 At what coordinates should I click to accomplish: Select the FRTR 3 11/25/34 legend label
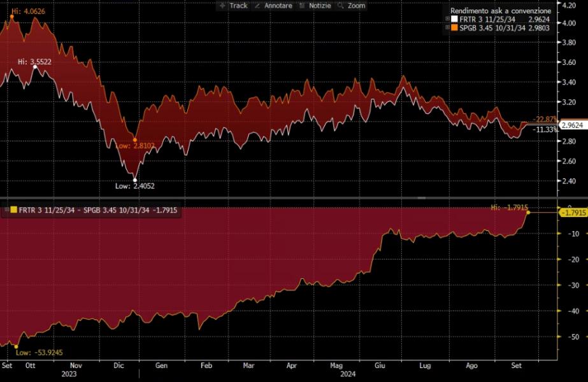tap(487, 19)
